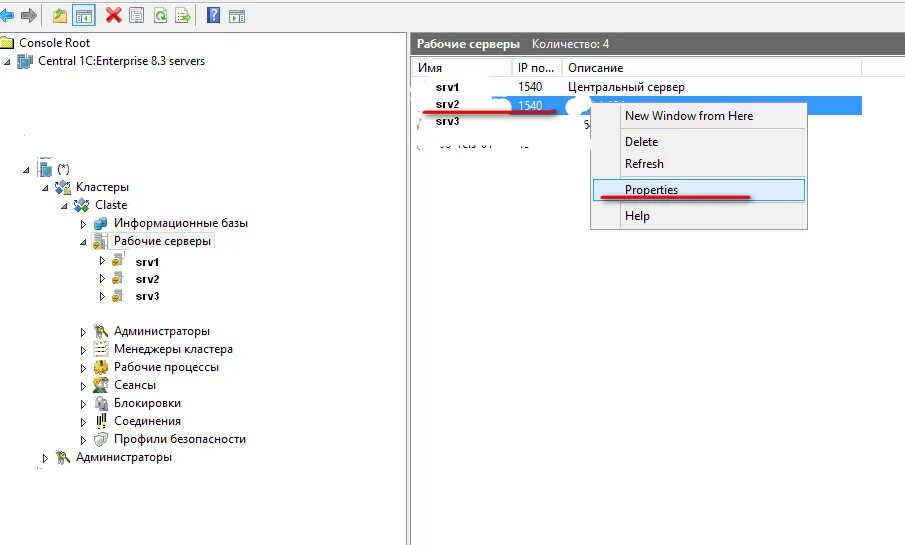The width and height of the screenshot is (905, 545).
Task: Click the Информационные базы icon
Action: pos(100,223)
